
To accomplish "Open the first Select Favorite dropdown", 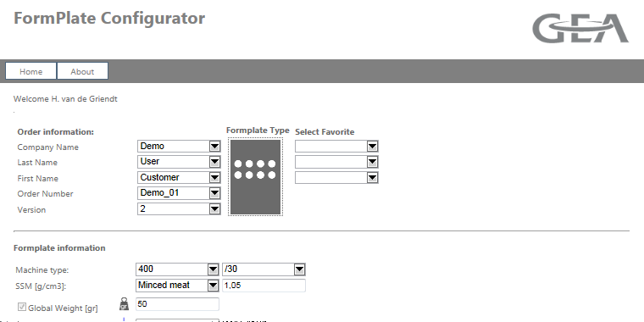I will 336,147.
